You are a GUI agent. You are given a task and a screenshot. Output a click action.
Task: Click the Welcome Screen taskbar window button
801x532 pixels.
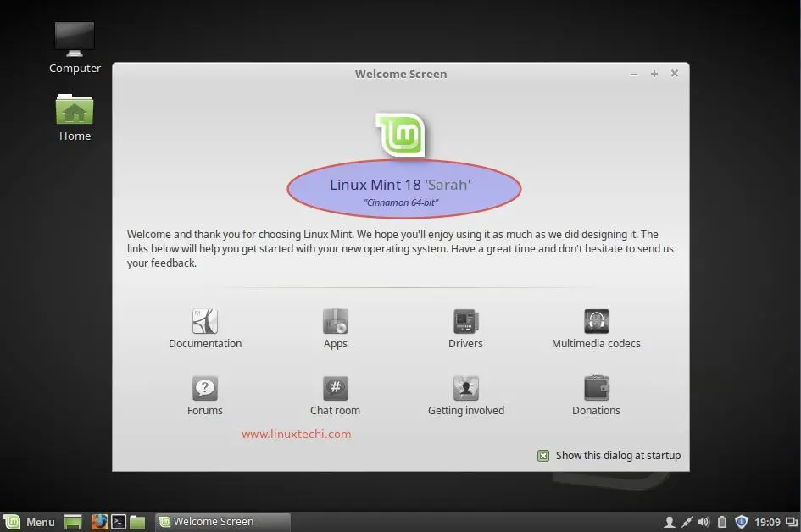pos(222,522)
